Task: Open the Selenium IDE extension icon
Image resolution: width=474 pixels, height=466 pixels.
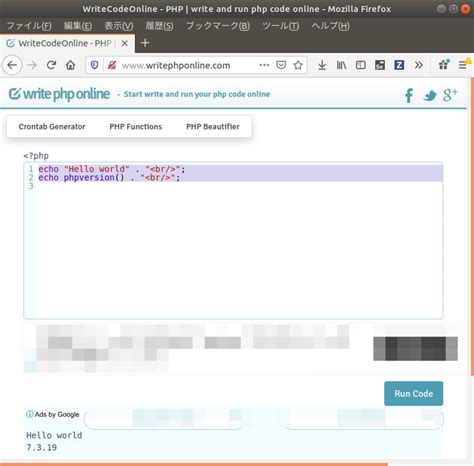Action: pyautogui.click(x=380, y=65)
